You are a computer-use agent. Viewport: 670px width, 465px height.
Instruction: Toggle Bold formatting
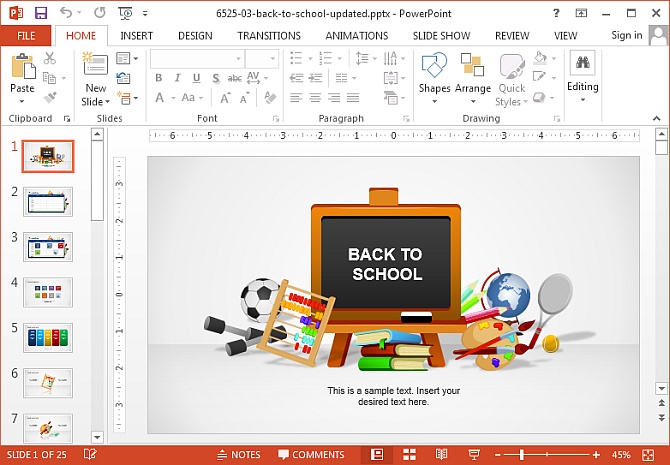(159, 78)
